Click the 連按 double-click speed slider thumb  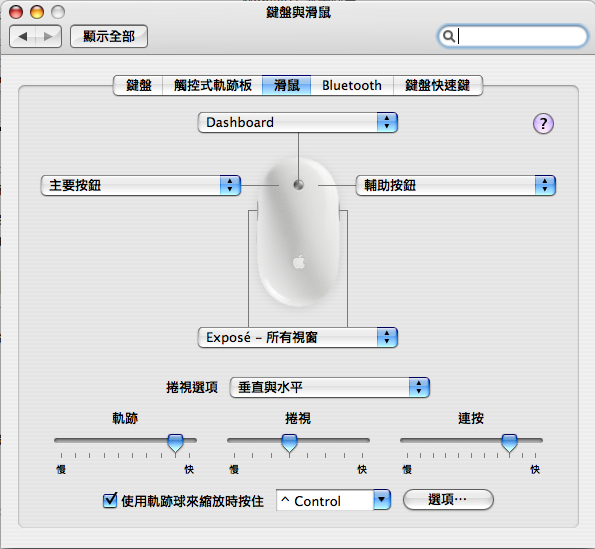pyautogui.click(x=509, y=443)
